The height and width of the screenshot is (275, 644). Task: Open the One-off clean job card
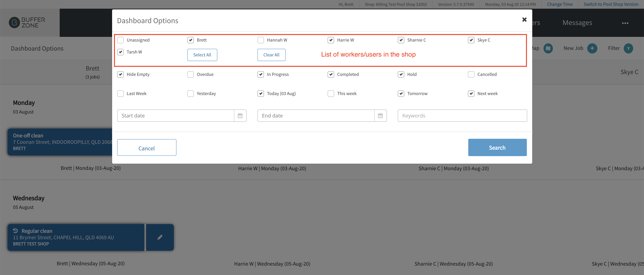[x=60, y=142]
